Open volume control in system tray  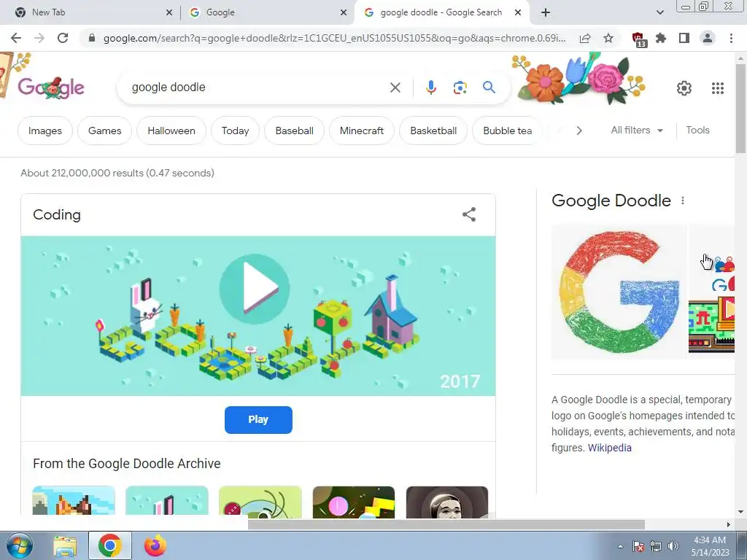(673, 546)
